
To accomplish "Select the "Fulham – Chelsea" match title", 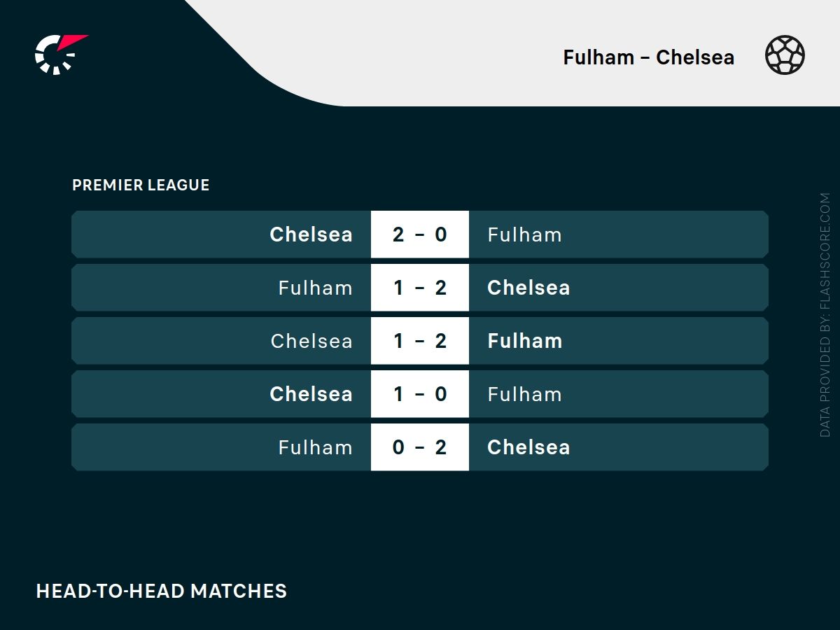I will tap(648, 57).
